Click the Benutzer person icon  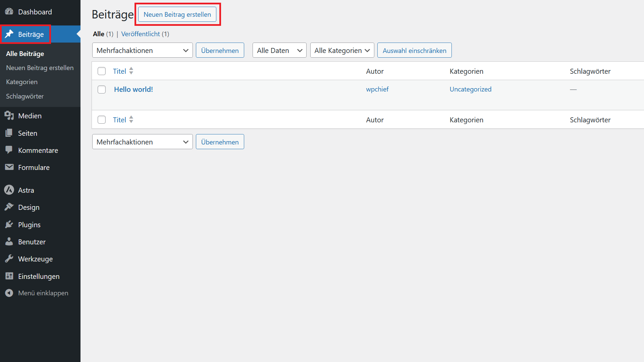[x=9, y=242]
